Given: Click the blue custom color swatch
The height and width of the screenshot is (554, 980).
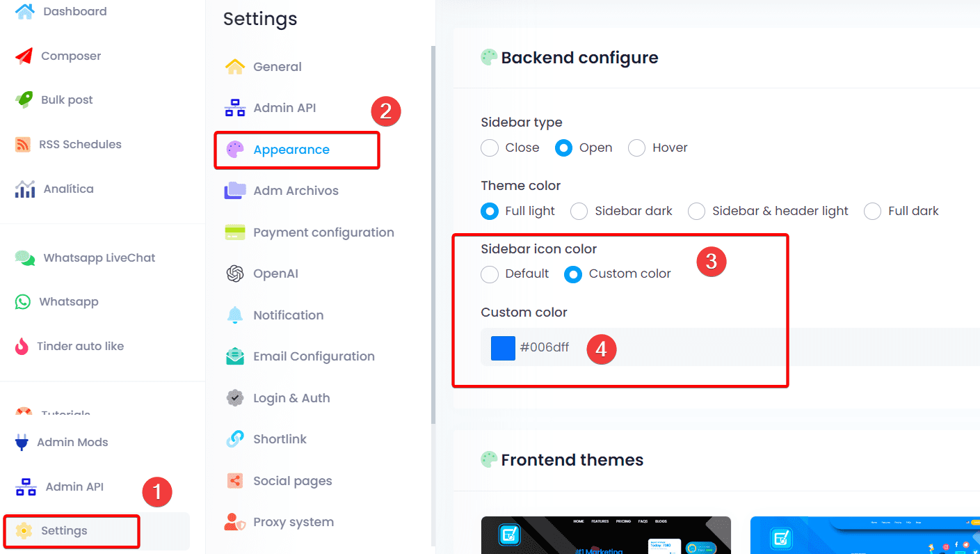Looking at the screenshot, I should [503, 347].
